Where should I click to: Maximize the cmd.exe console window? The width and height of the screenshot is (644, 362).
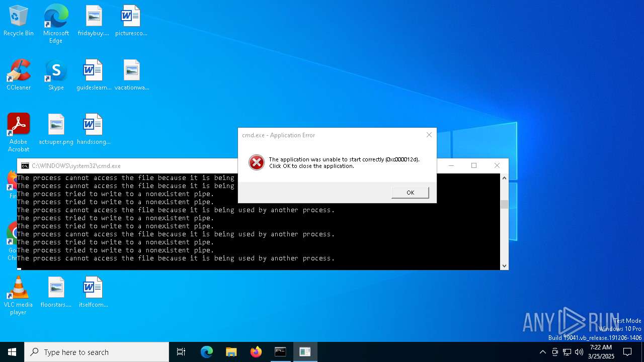pyautogui.click(x=474, y=165)
